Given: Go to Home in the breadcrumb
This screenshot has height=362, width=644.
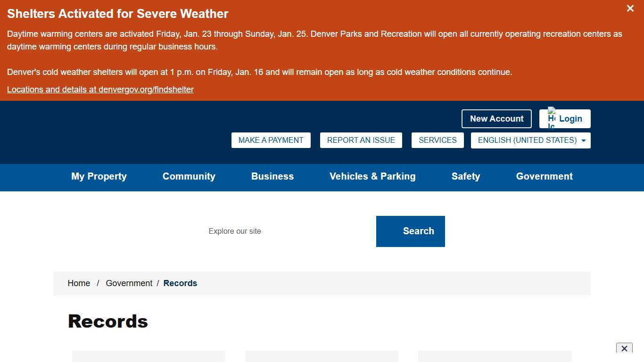Looking at the screenshot, I should click(79, 283).
